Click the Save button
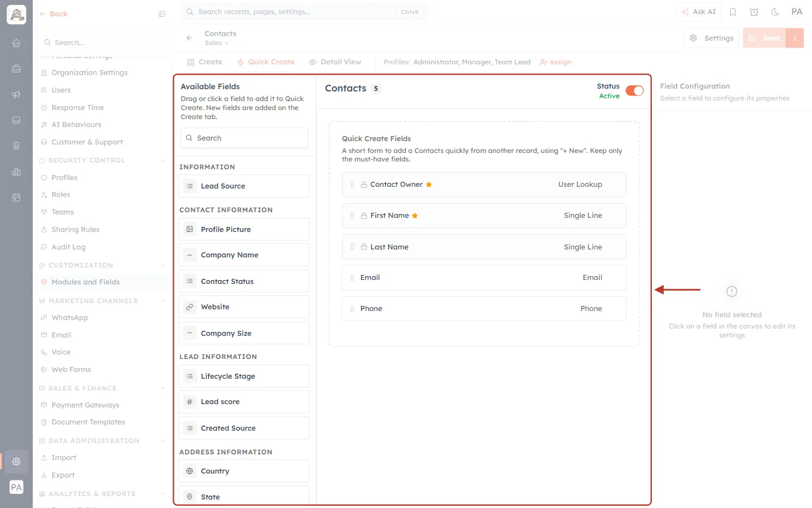 (765, 38)
